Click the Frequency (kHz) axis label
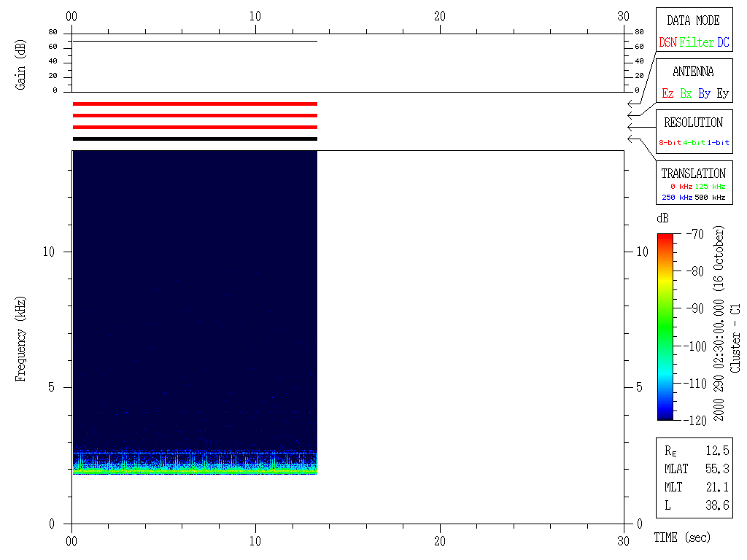Screen dimensions: 747x560 [20, 339]
